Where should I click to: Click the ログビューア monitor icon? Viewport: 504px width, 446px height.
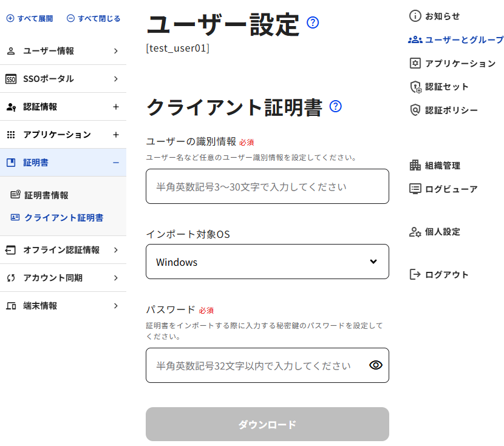tap(415, 189)
